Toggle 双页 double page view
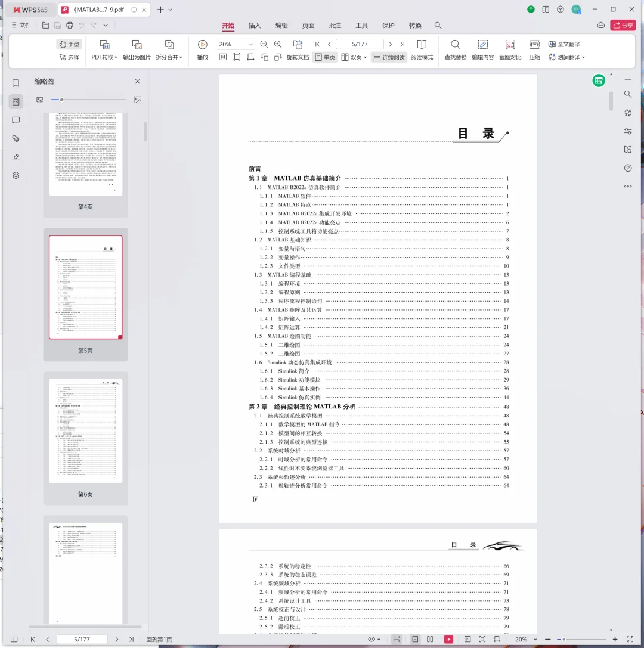644x648 pixels. click(x=354, y=57)
